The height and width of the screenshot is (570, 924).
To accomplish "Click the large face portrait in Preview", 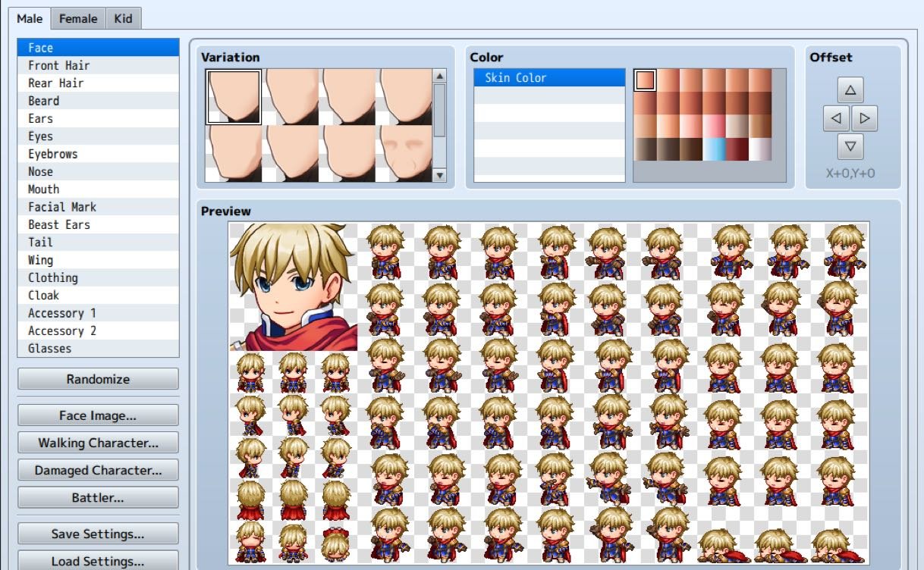I will click(x=293, y=287).
